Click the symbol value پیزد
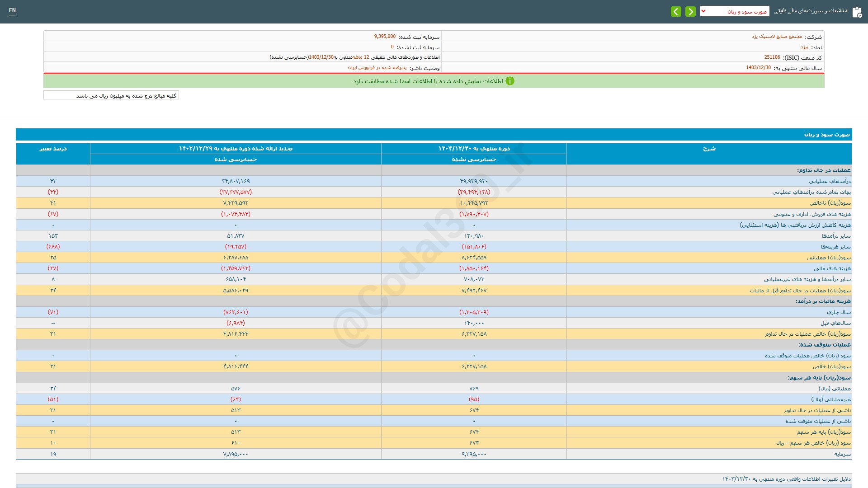 click(804, 47)
